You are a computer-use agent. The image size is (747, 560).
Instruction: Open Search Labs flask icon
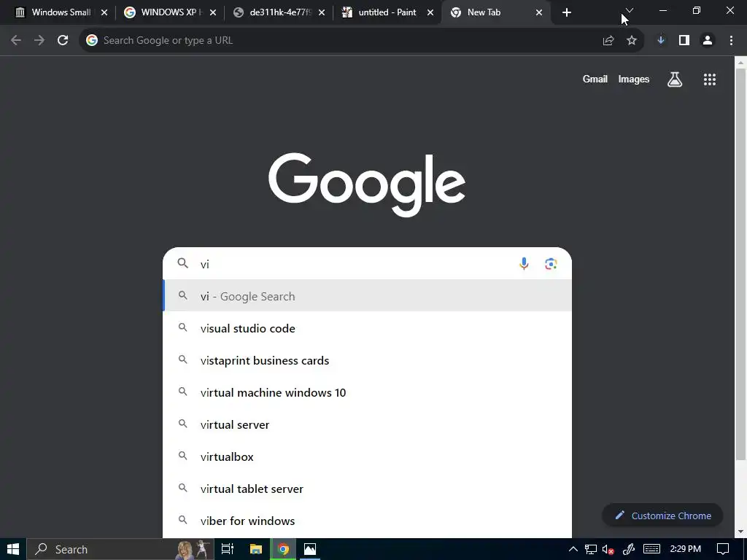675,79
